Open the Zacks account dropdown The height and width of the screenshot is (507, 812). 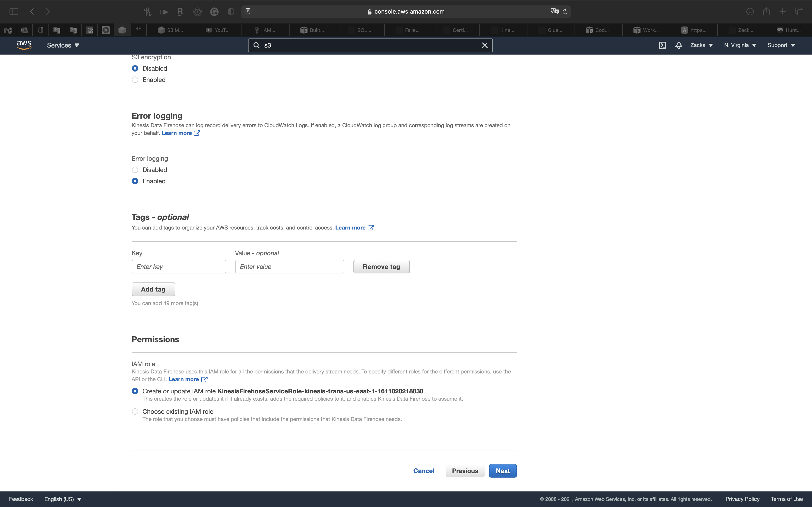(701, 45)
